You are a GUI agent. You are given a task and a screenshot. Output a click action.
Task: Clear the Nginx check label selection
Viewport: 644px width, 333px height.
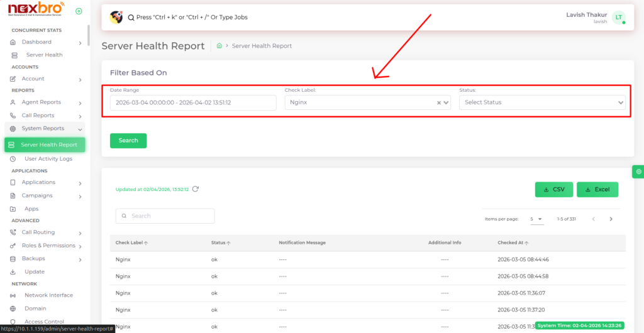(x=439, y=102)
